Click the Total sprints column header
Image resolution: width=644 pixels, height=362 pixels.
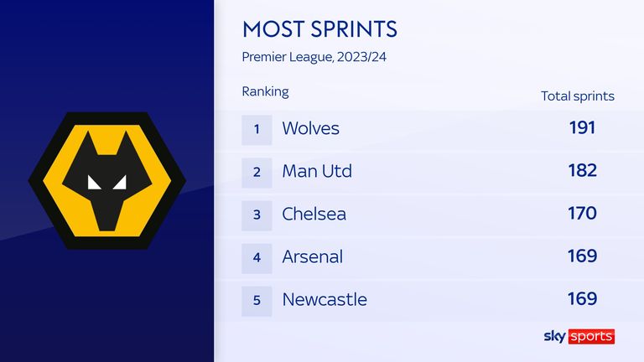click(x=578, y=96)
